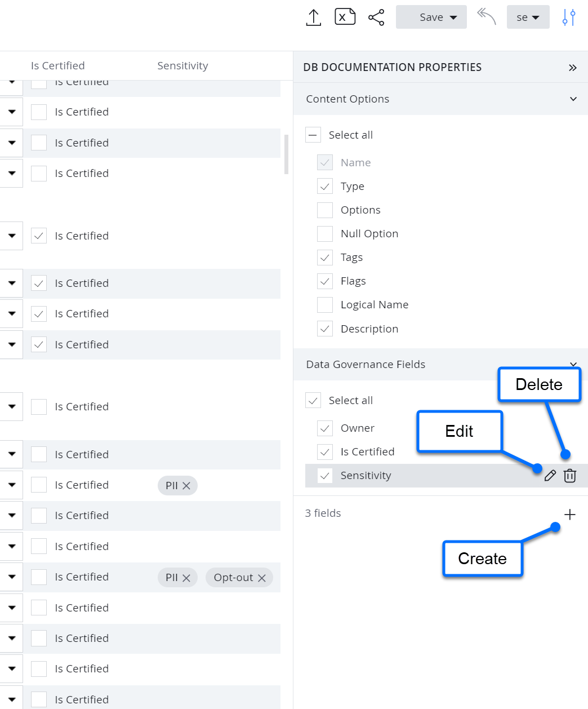
Task: Open the Save dropdown
Action: 431,17
